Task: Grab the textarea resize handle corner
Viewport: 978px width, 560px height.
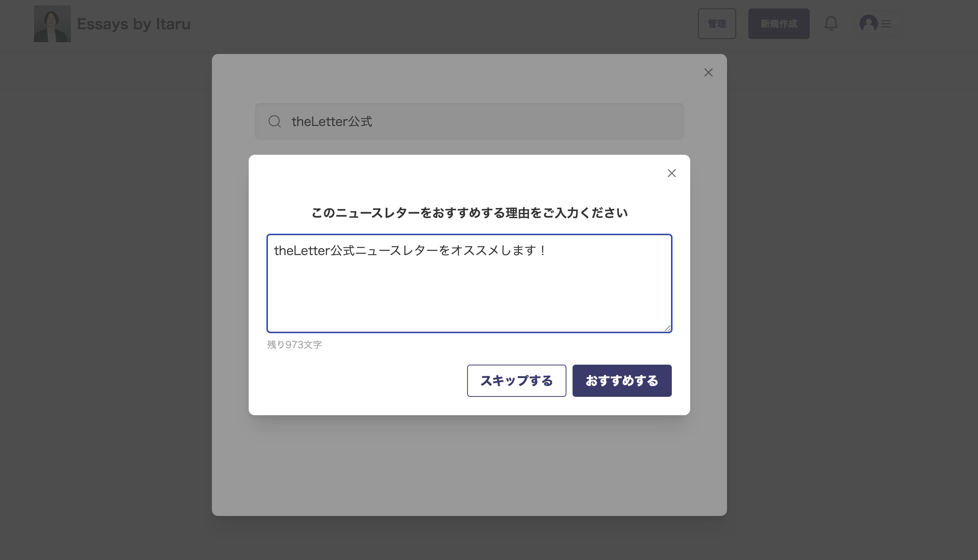Action: coord(667,328)
